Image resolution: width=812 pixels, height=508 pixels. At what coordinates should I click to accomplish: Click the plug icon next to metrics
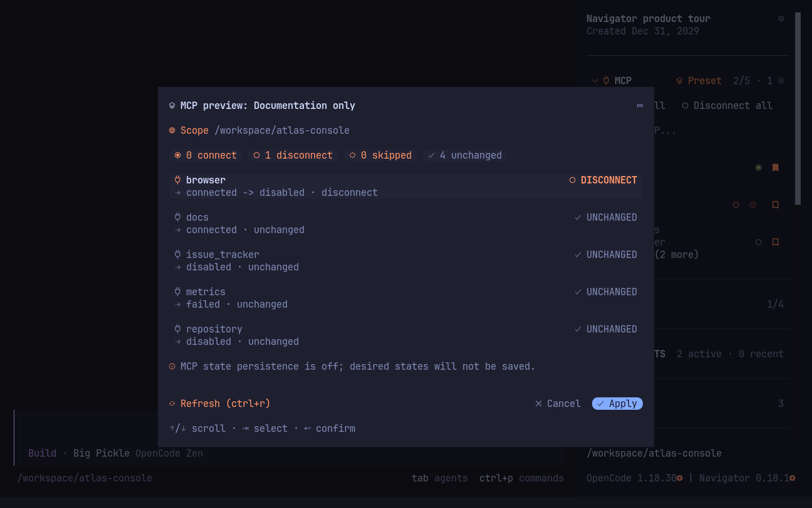tap(178, 292)
